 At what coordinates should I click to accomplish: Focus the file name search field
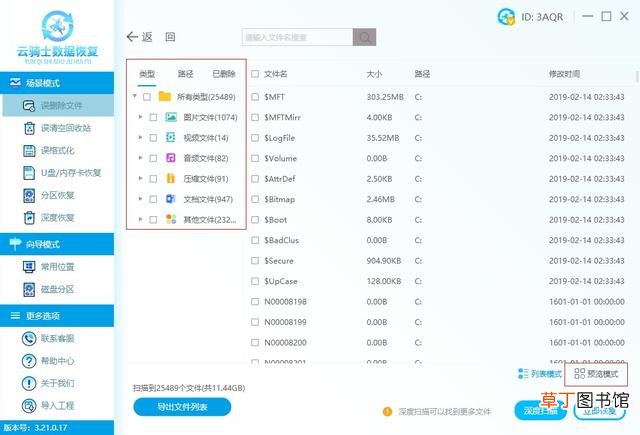[x=297, y=37]
